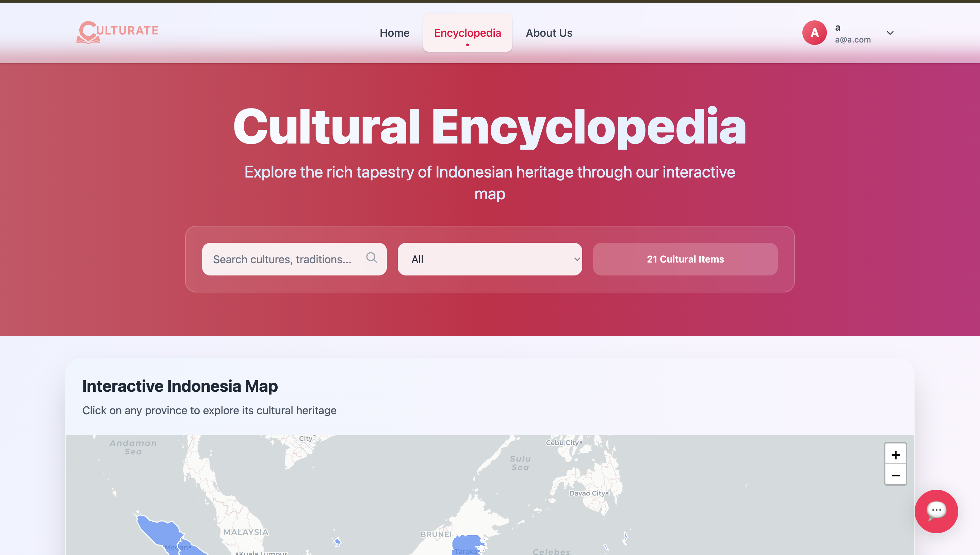Open the chat bubble widget
This screenshot has height=555, width=980.
click(936, 511)
